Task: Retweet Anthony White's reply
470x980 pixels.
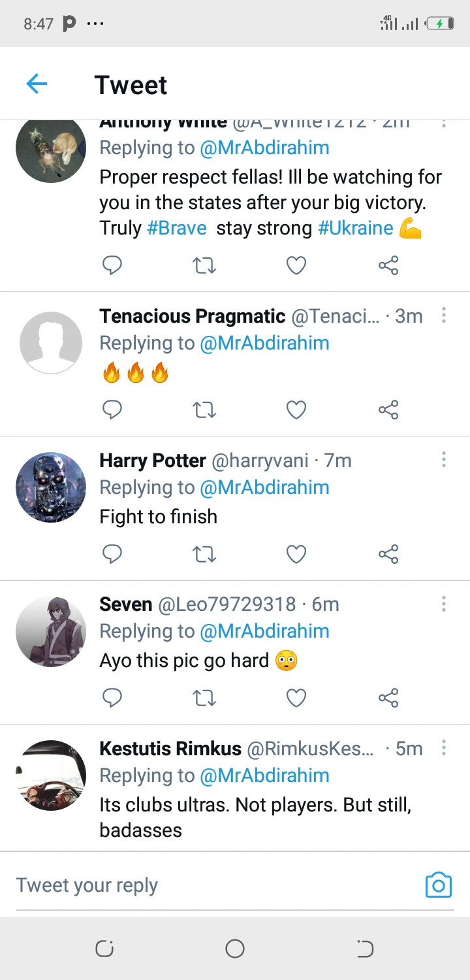Action: pos(204,266)
